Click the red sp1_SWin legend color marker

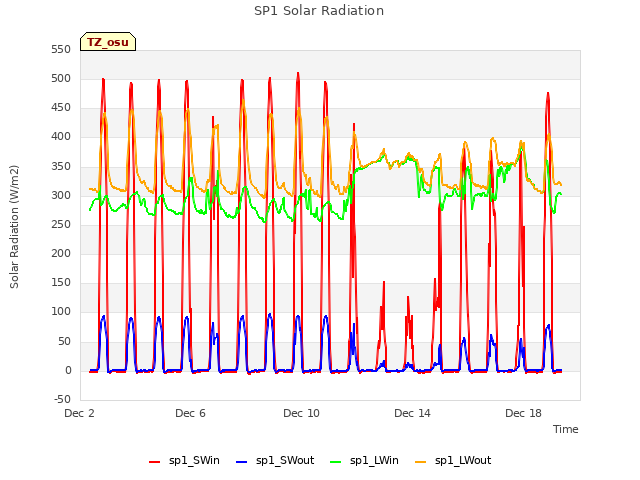155,462
